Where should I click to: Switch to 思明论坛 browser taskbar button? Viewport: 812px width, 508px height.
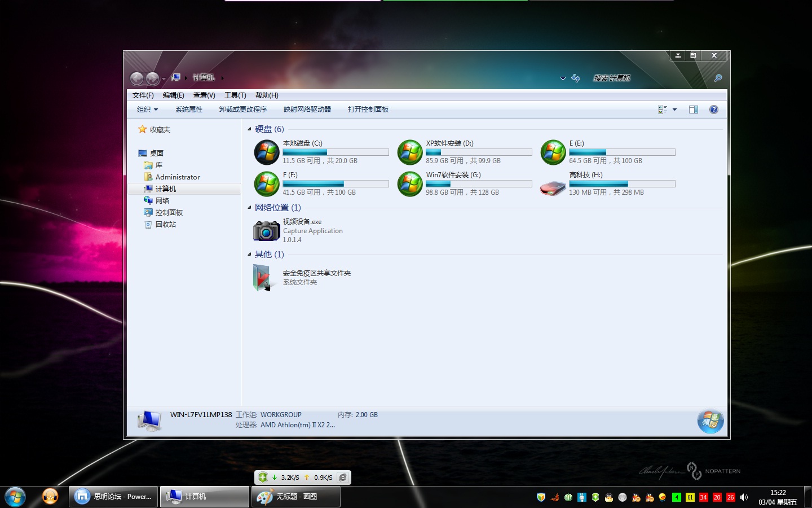114,497
